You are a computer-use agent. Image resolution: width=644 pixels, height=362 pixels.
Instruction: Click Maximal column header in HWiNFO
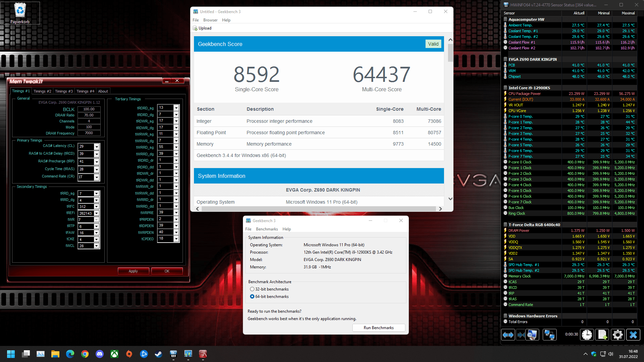(x=628, y=13)
